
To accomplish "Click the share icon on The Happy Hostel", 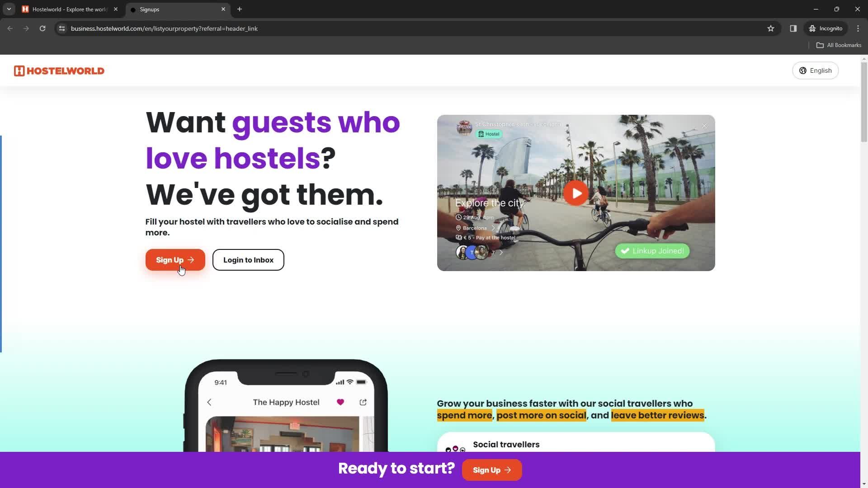I will tap(363, 403).
